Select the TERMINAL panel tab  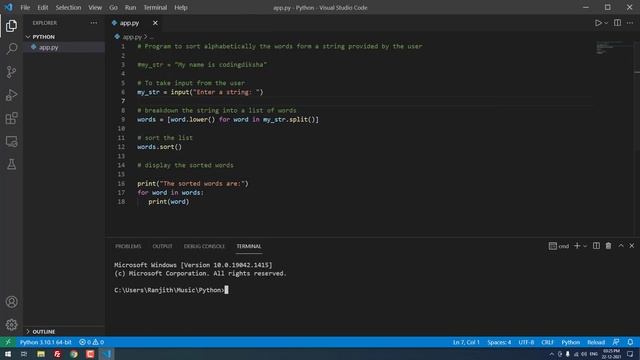tap(249, 246)
